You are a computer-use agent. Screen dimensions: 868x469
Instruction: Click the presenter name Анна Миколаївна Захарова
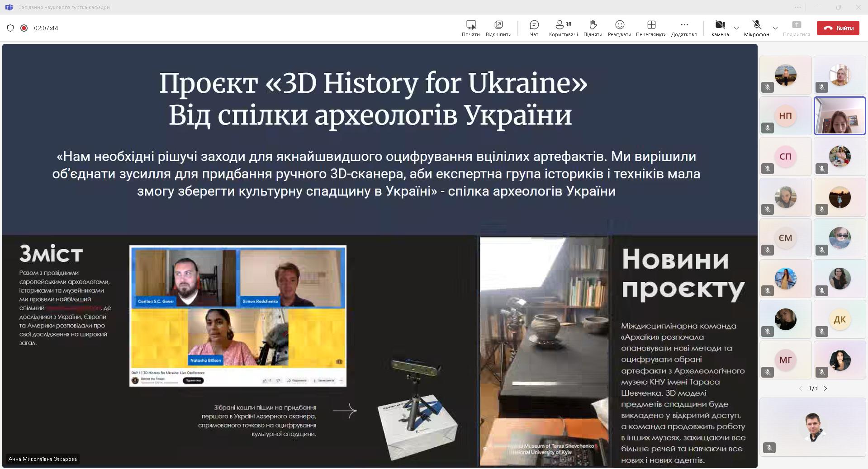43,459
